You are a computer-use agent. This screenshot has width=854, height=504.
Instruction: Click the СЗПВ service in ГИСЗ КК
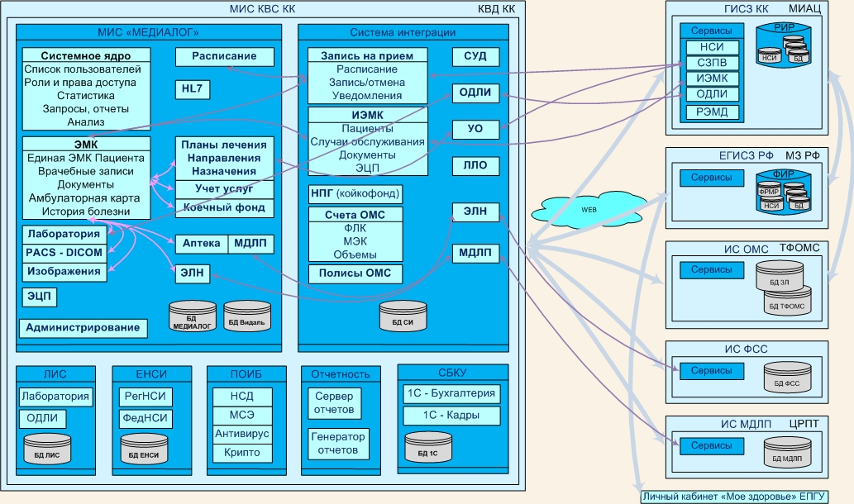[712, 63]
